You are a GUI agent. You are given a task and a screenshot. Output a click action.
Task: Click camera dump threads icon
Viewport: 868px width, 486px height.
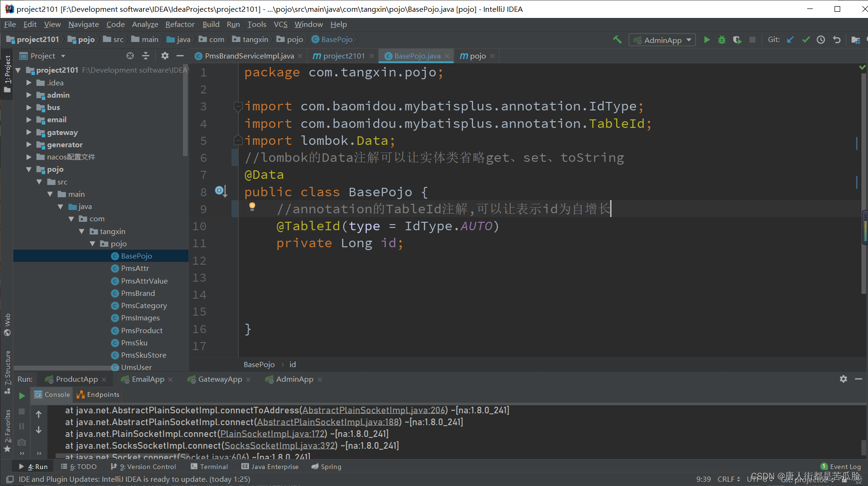[22, 443]
